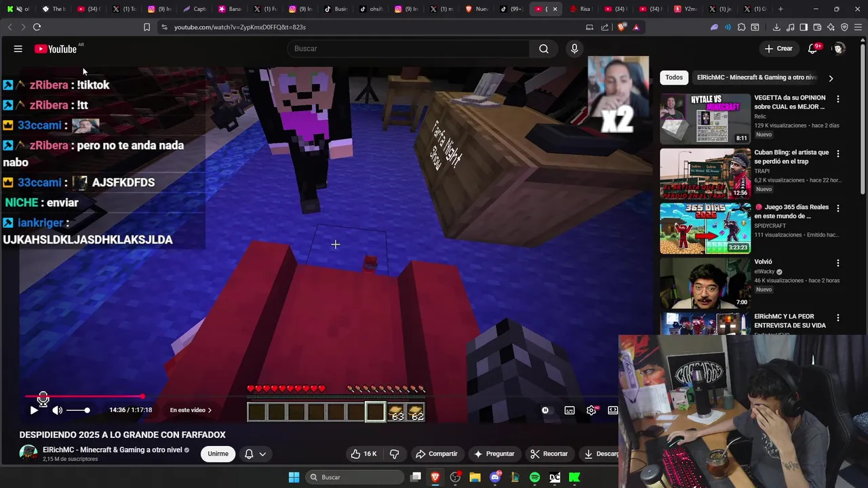
Task: Toggle subtitles with the captions icon
Action: coord(570,410)
